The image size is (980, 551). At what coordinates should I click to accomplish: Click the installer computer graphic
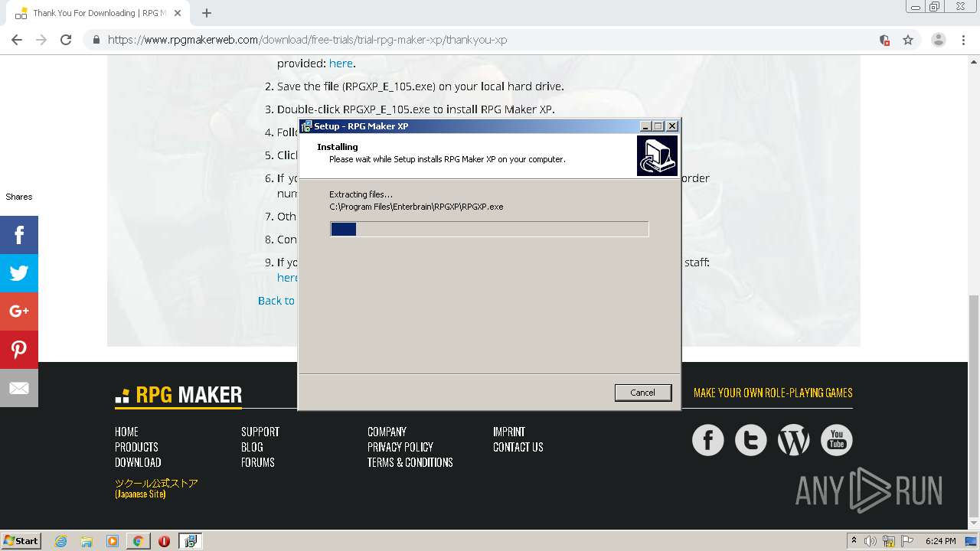pos(657,156)
